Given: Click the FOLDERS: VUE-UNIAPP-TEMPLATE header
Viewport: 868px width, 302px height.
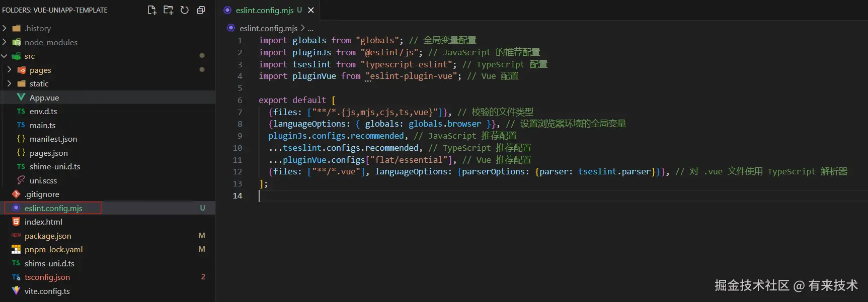Looking at the screenshot, I should coord(55,10).
